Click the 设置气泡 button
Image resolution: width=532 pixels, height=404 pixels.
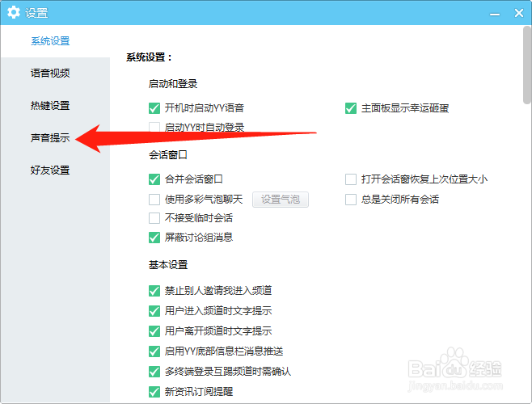[x=281, y=199]
